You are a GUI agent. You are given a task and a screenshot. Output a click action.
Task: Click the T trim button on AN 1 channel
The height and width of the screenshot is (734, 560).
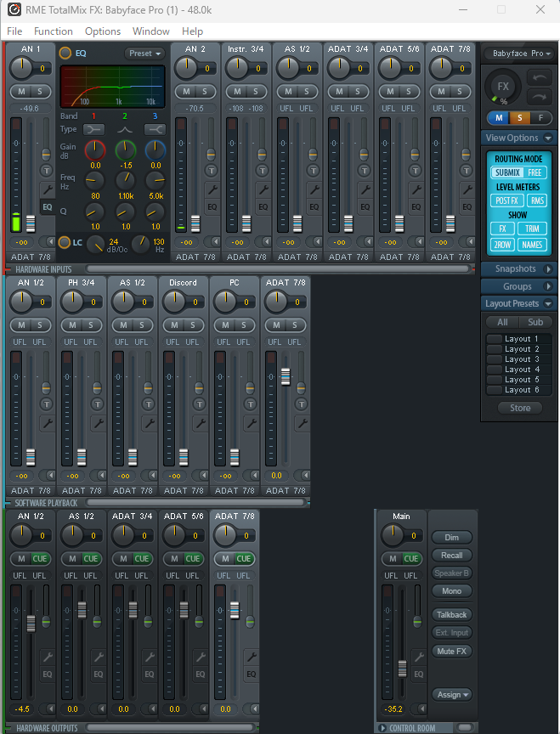(47, 171)
